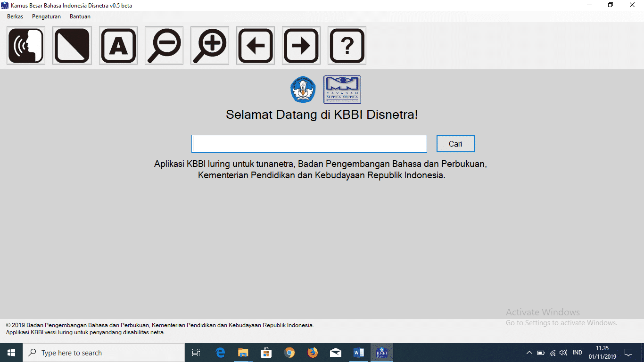Viewport: 644px width, 362px height.
Task: Zoom in with the plus magnifier icon
Action: (x=209, y=46)
